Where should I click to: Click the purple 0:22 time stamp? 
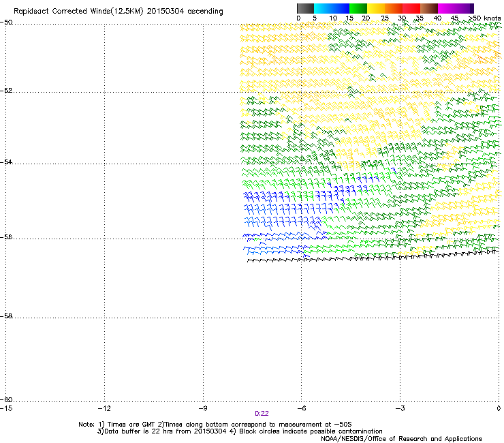click(262, 414)
